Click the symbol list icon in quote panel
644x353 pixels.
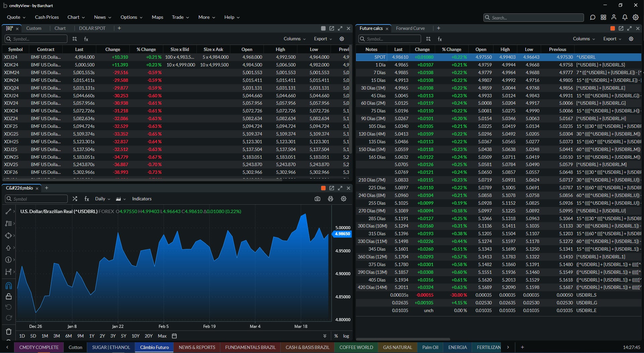[x=75, y=39]
